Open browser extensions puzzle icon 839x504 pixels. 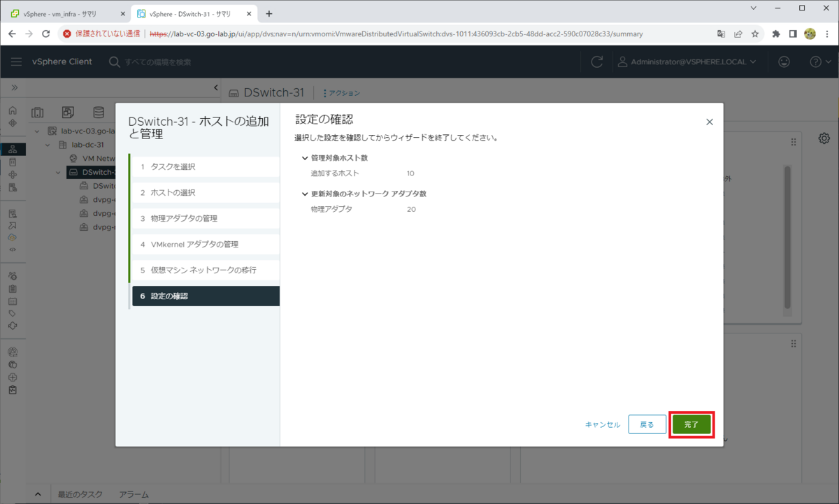[776, 34]
